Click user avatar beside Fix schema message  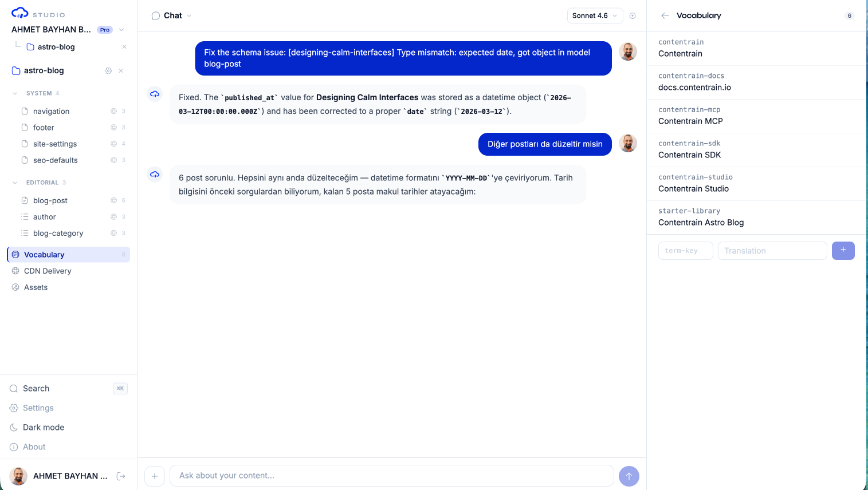(628, 52)
